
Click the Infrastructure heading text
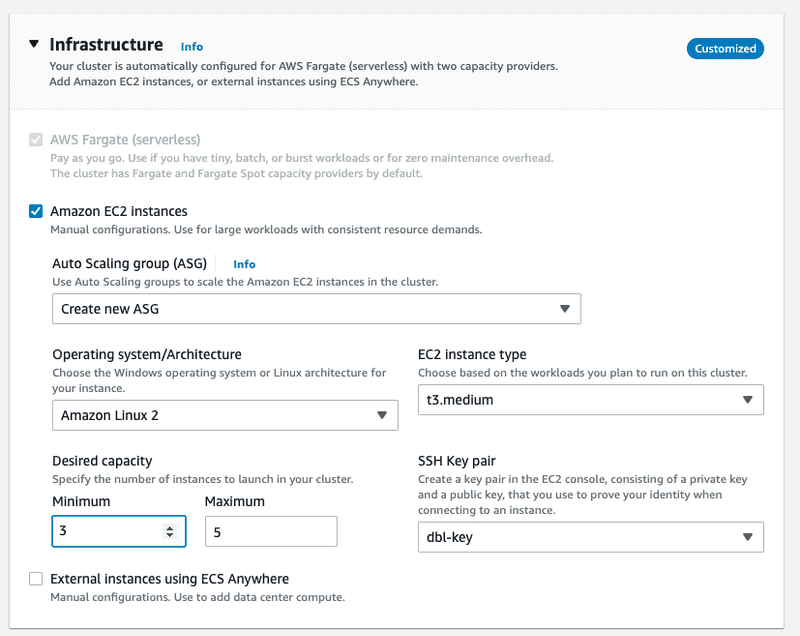pyautogui.click(x=106, y=45)
